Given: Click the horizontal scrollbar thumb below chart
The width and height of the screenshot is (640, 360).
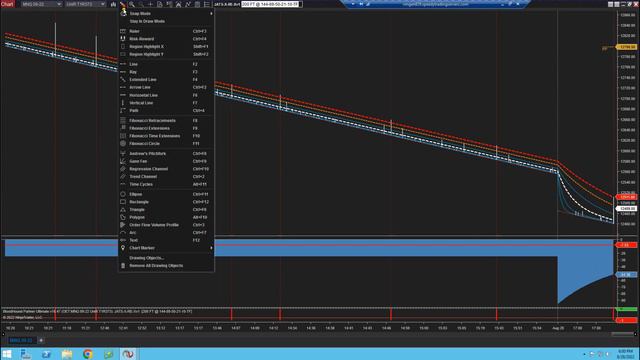Looking at the screenshot, I should [622, 334].
